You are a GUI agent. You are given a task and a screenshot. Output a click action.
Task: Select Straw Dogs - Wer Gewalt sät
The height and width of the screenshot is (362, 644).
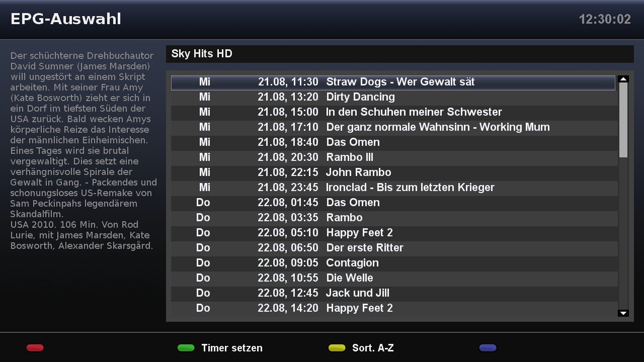tap(400, 82)
